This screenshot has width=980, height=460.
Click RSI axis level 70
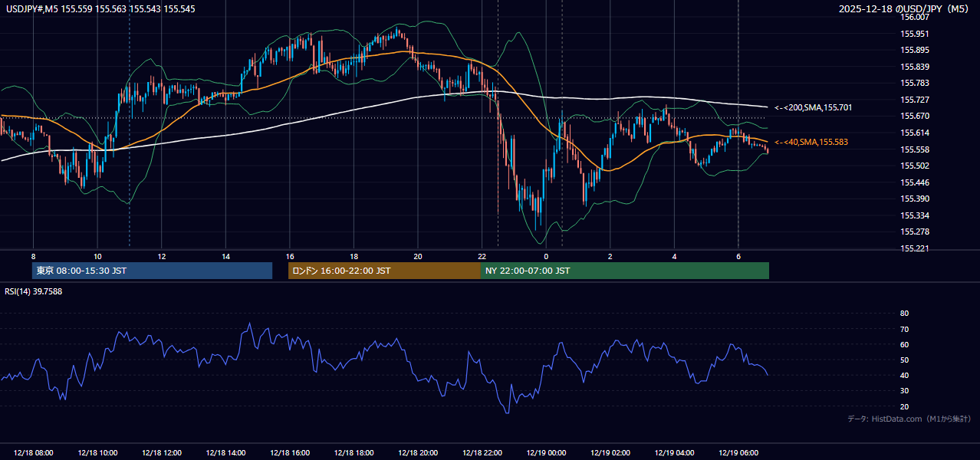click(x=904, y=329)
